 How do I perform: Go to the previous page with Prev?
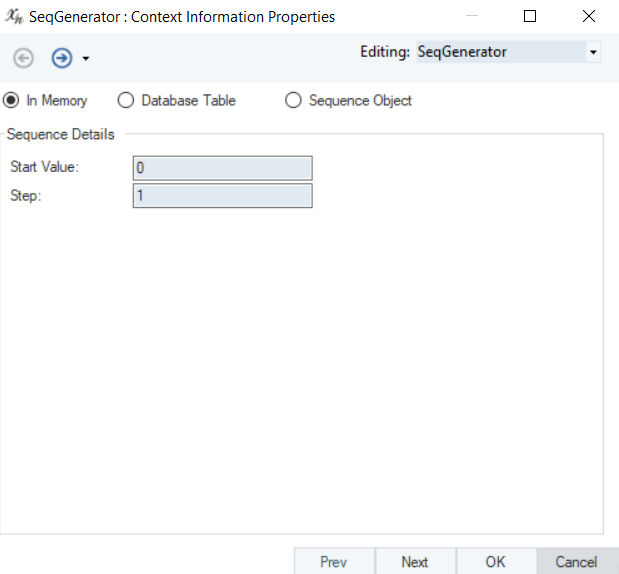point(334,561)
